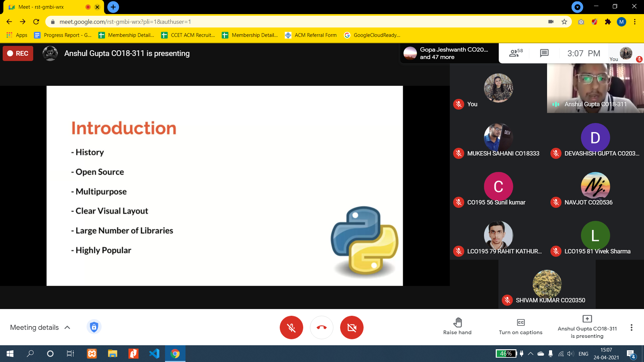Reload the Meet page
Screen dimensions: 644x362
pyautogui.click(x=36, y=22)
